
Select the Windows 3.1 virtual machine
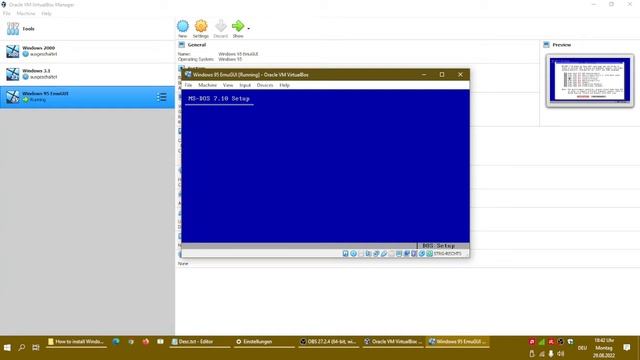pyautogui.click(x=87, y=74)
